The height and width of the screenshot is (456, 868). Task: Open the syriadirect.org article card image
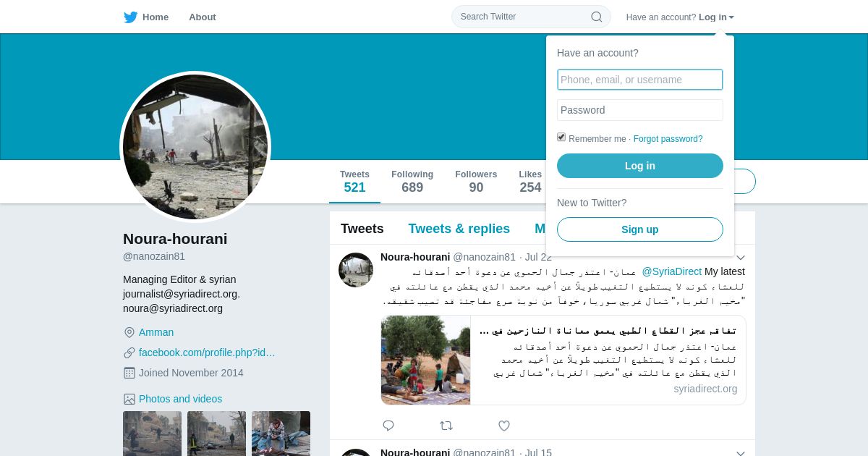(x=426, y=360)
